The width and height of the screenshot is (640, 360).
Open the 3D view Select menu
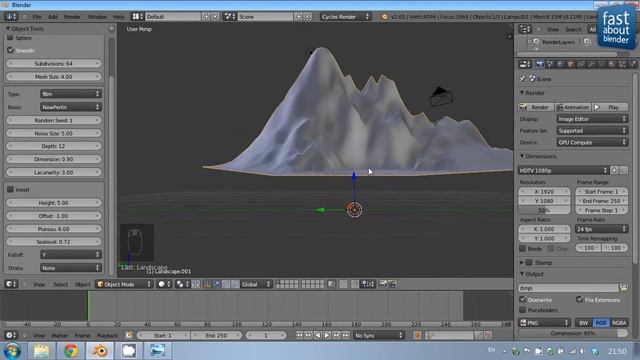point(60,284)
